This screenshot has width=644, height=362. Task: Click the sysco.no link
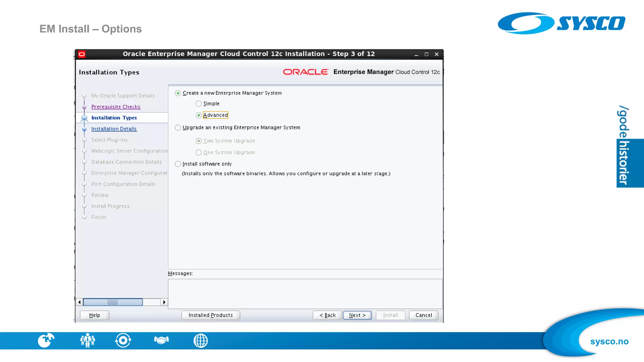pos(609,342)
